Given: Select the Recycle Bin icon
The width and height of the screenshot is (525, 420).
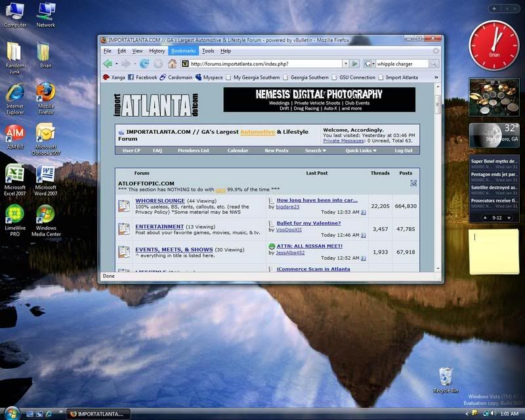Looking at the screenshot, I should [446, 381].
